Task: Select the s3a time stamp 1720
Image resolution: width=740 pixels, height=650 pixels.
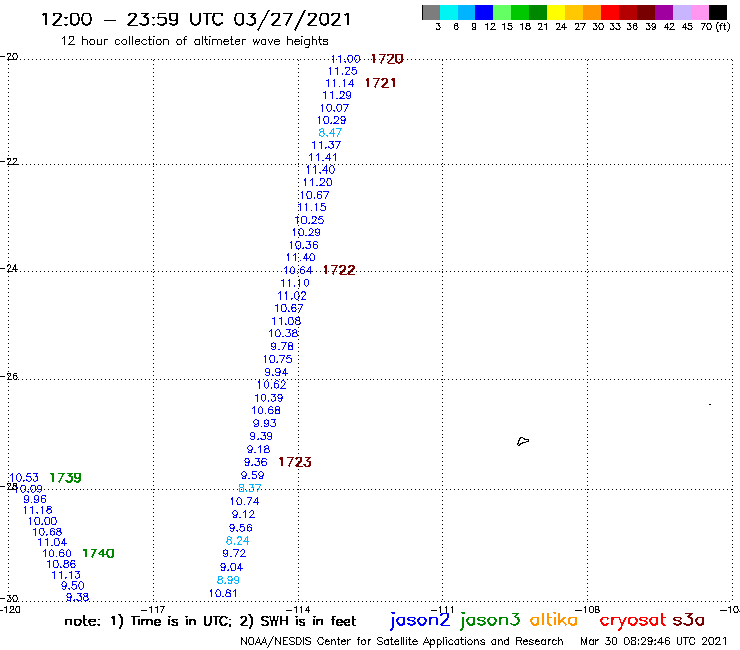Action: pos(387,59)
